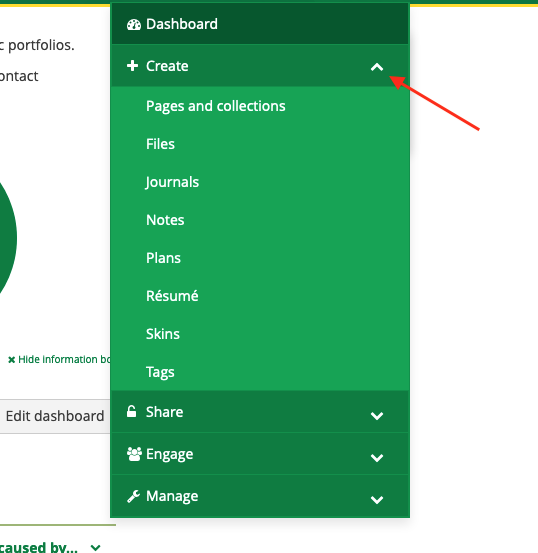Click the x icon before Hide information

pos(12,360)
